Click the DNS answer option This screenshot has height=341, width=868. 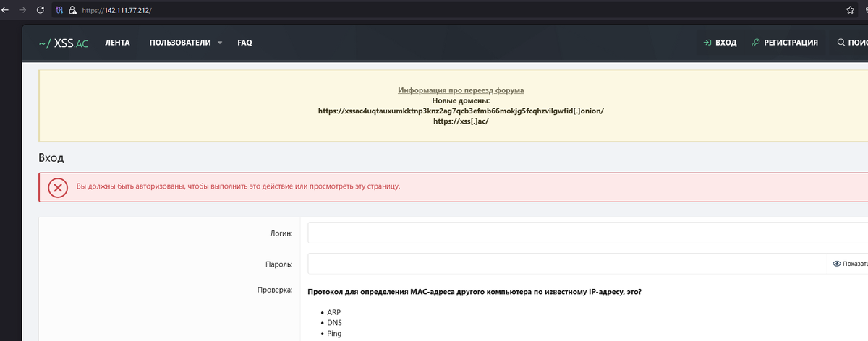tap(334, 323)
